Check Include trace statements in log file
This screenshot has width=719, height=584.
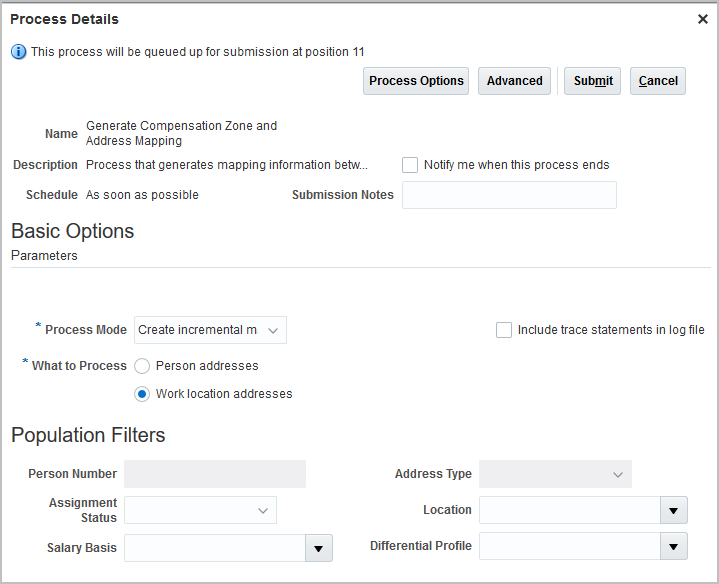click(504, 330)
